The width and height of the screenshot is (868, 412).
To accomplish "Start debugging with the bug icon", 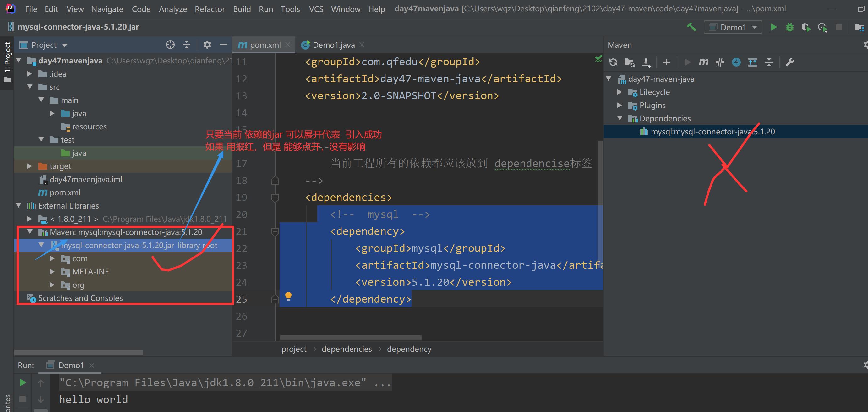I will click(789, 27).
